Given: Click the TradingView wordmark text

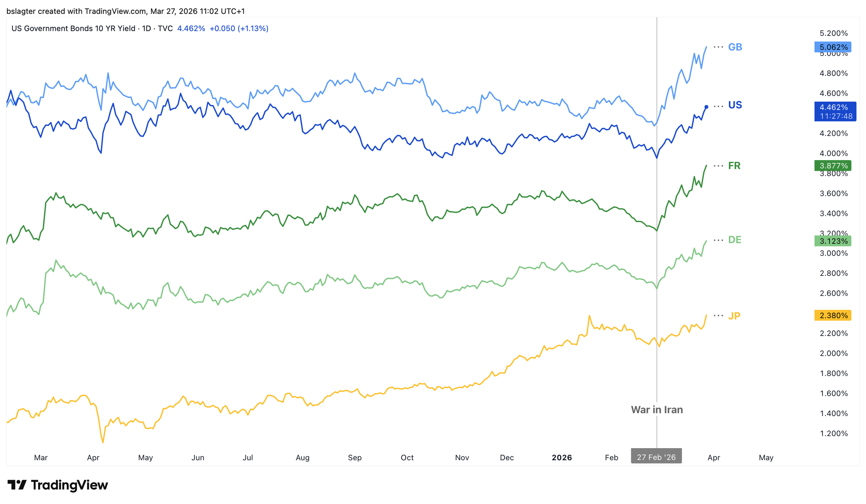Looking at the screenshot, I should [x=69, y=485].
